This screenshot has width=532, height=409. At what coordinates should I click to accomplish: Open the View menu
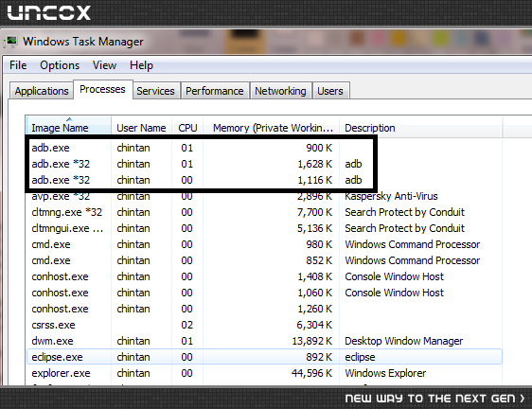(x=104, y=65)
